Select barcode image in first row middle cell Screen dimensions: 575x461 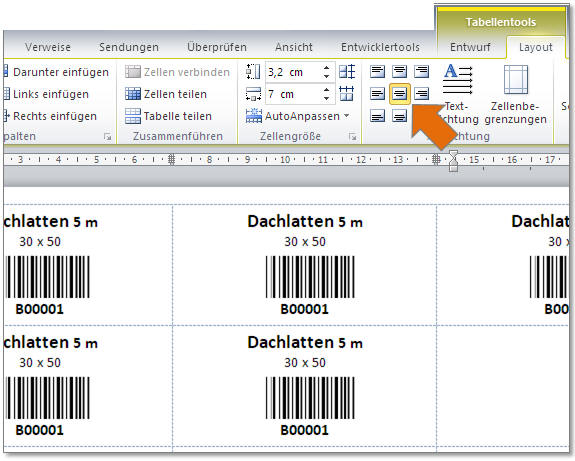coord(310,277)
